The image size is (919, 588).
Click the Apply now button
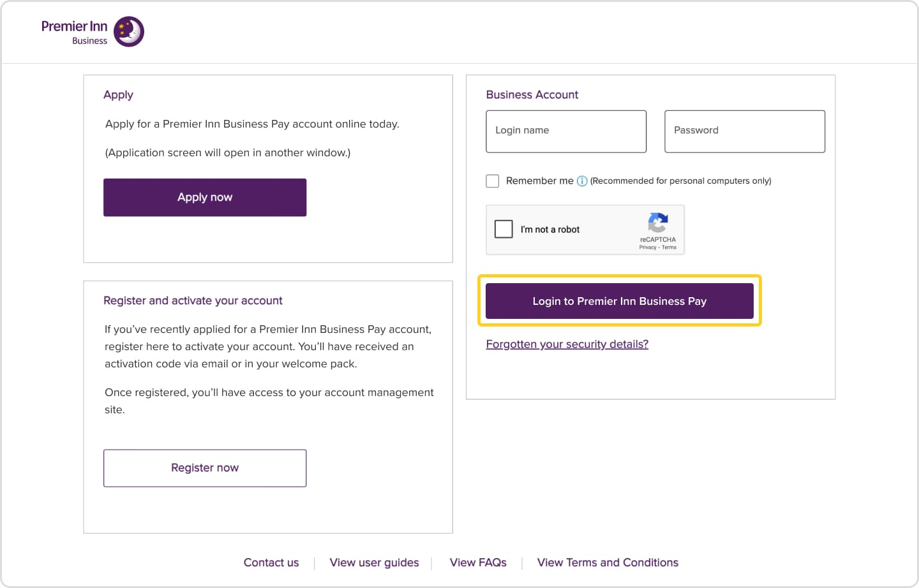coord(205,198)
